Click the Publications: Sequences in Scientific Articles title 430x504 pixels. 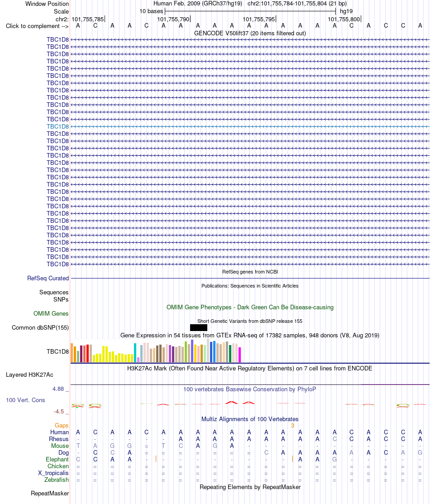click(250, 286)
